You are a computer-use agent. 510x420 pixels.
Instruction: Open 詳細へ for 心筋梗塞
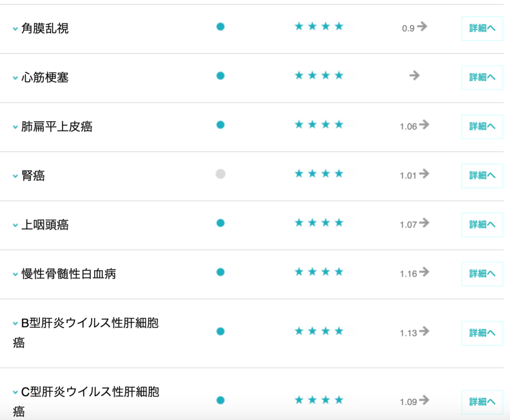[482, 78]
